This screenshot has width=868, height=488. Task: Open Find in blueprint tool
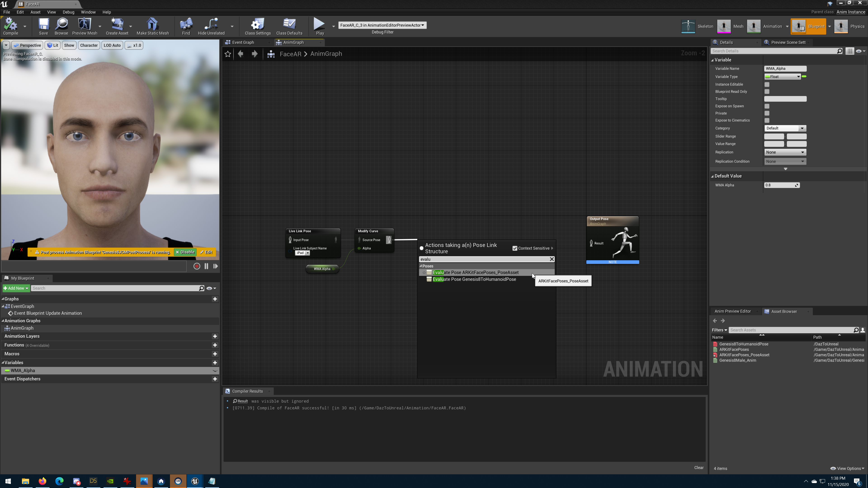tap(186, 26)
